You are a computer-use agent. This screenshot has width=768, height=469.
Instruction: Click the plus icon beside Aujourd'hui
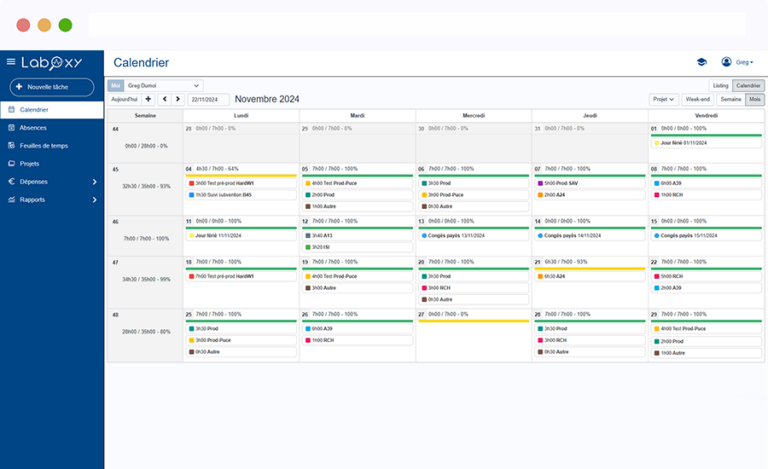click(x=148, y=99)
